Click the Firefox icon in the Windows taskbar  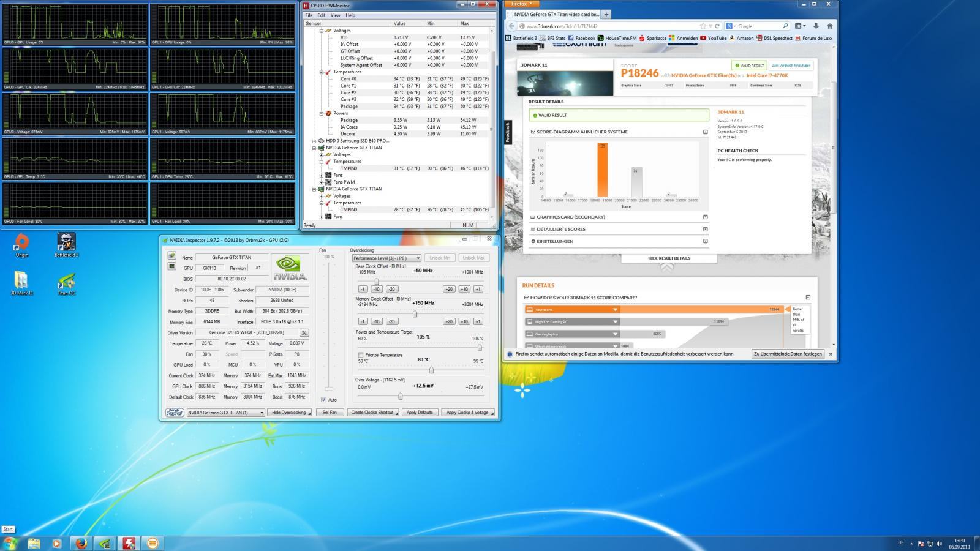point(81,542)
